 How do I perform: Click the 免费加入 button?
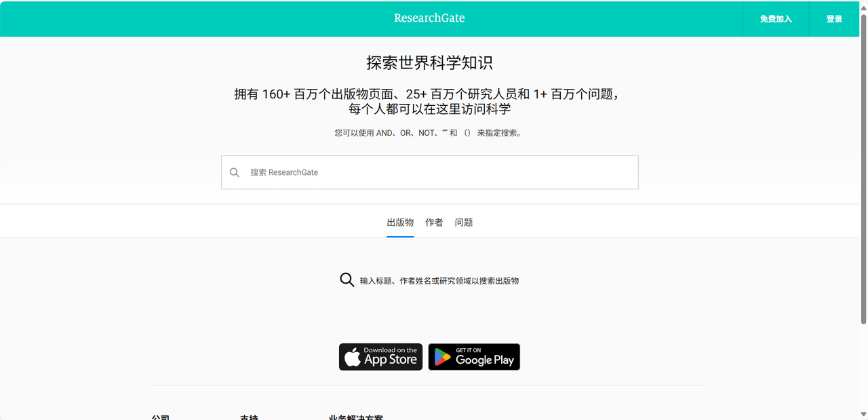point(776,19)
